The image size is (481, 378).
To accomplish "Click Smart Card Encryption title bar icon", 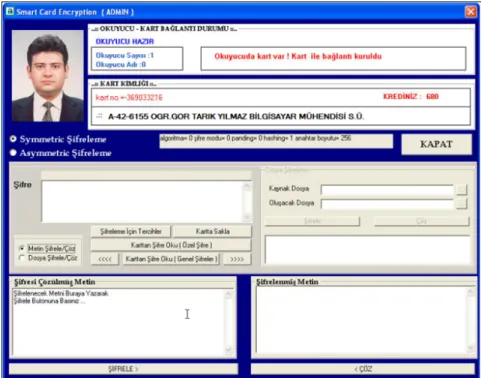I will [x=10, y=12].
